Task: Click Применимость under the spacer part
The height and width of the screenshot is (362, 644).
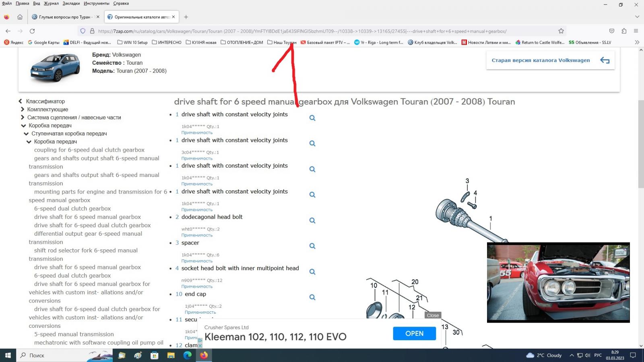Action: tap(197, 261)
